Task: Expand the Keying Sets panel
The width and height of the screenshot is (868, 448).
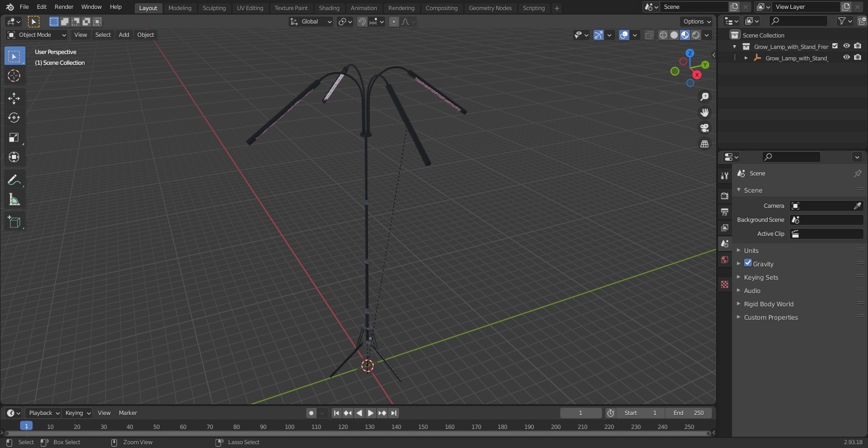Action: (761, 277)
